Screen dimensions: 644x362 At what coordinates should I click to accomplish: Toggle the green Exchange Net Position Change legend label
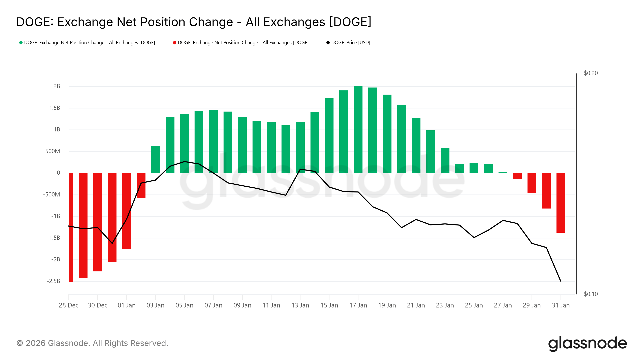(90, 43)
